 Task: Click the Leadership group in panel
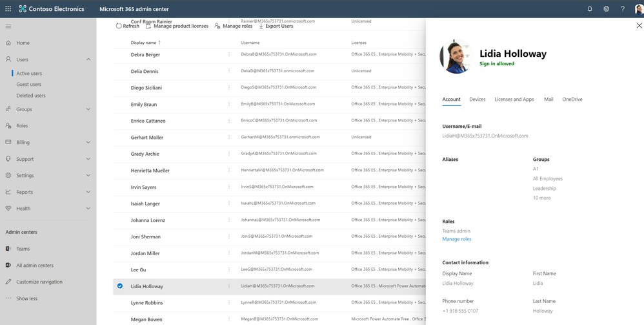pos(544,189)
